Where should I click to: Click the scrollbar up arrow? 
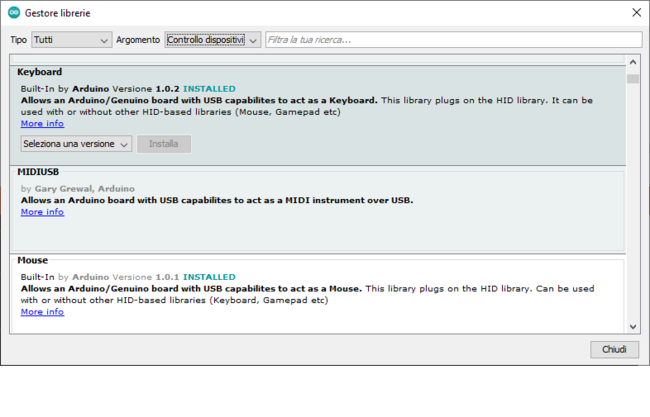(x=633, y=62)
